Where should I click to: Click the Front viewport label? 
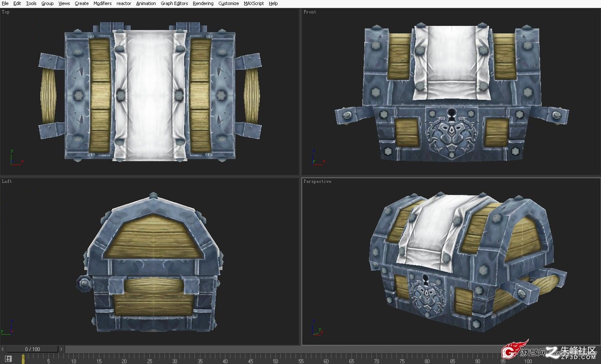[310, 12]
